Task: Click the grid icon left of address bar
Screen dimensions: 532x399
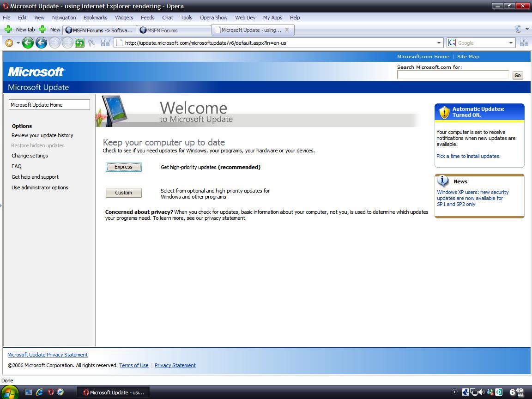Action: coord(105,43)
